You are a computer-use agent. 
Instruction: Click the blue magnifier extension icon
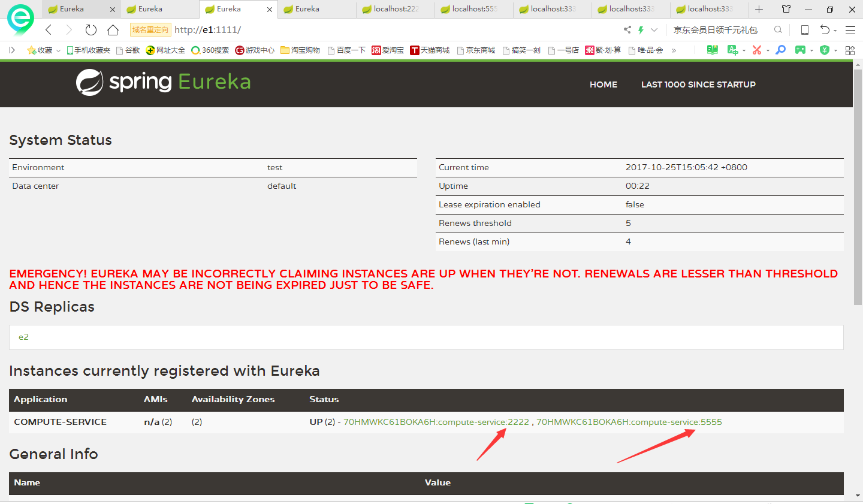coord(780,50)
